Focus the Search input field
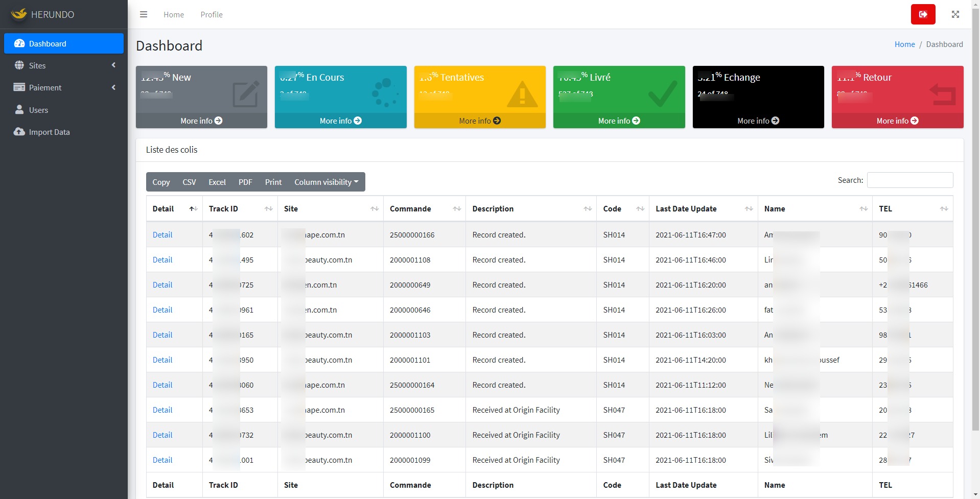The height and width of the screenshot is (499, 980). [x=910, y=180]
